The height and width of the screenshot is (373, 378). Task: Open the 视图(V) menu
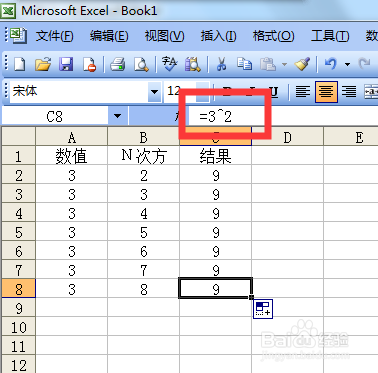tap(164, 36)
